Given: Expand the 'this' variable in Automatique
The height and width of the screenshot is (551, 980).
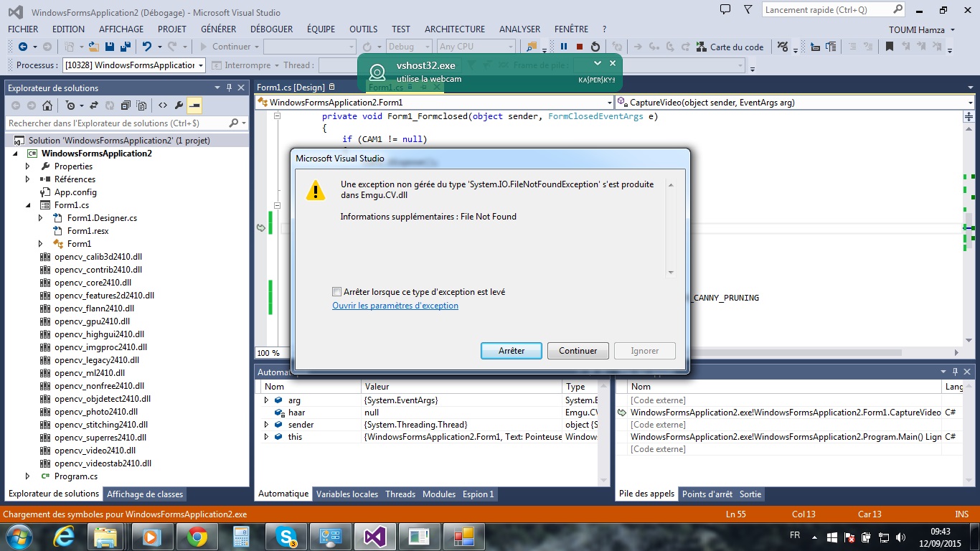Looking at the screenshot, I should [266, 437].
